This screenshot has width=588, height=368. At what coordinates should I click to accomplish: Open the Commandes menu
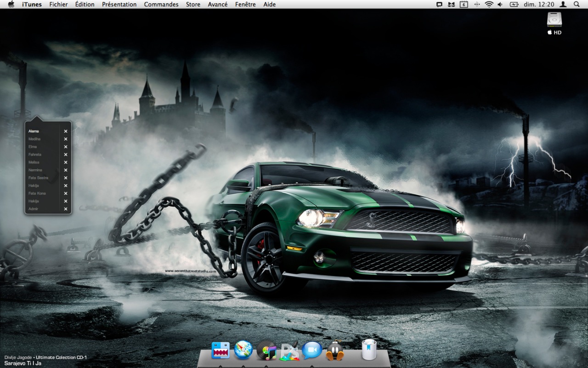[161, 4]
